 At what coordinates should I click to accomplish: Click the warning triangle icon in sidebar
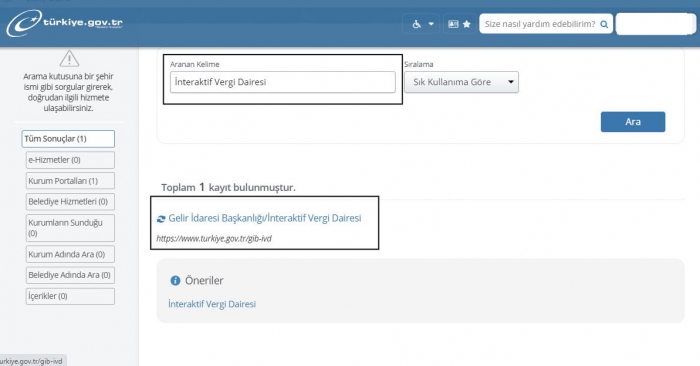click(x=69, y=58)
